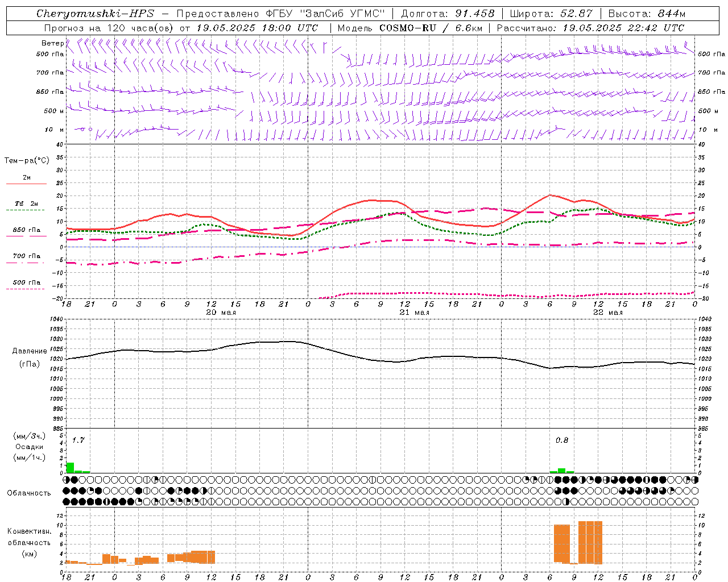Click the Давление pressure panel label
Screen dimensions: 728x582
tap(30, 351)
